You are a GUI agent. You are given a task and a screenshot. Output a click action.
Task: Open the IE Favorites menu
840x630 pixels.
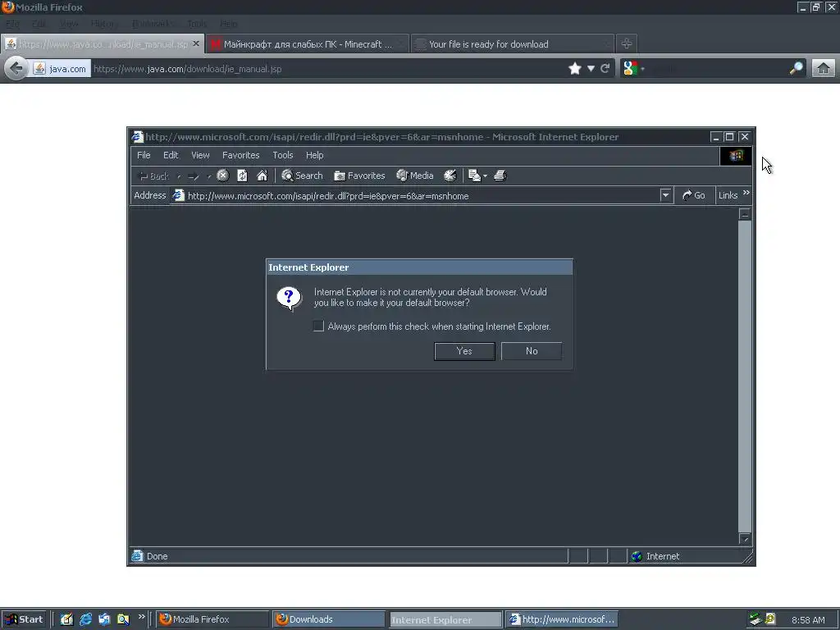click(240, 155)
